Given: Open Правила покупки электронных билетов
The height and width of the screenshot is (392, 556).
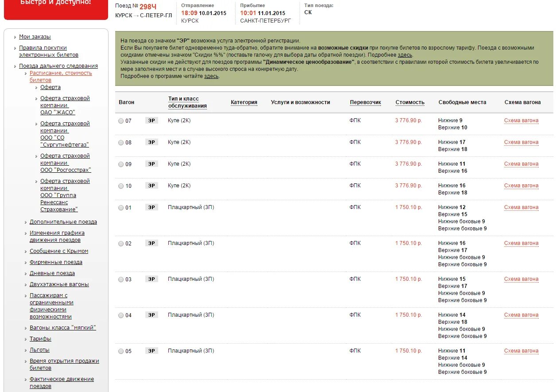Looking at the screenshot, I should [x=49, y=51].
